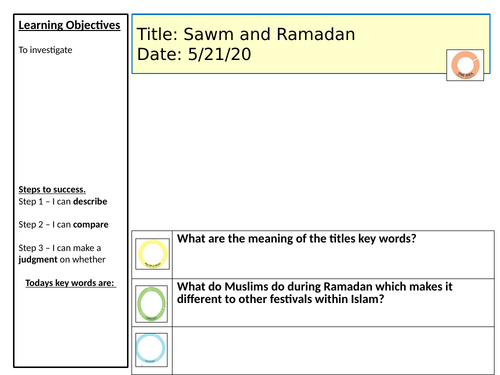Select the 'To investigate' text
This screenshot has width=500, height=375.
[x=45, y=50]
